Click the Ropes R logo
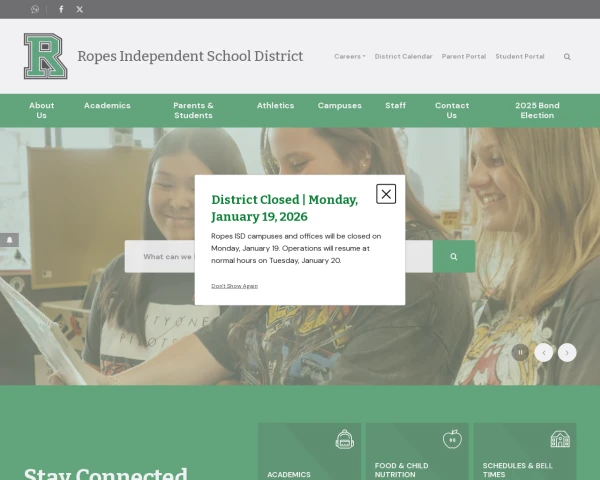Viewport: 600px width, 480px height. pyautogui.click(x=45, y=56)
